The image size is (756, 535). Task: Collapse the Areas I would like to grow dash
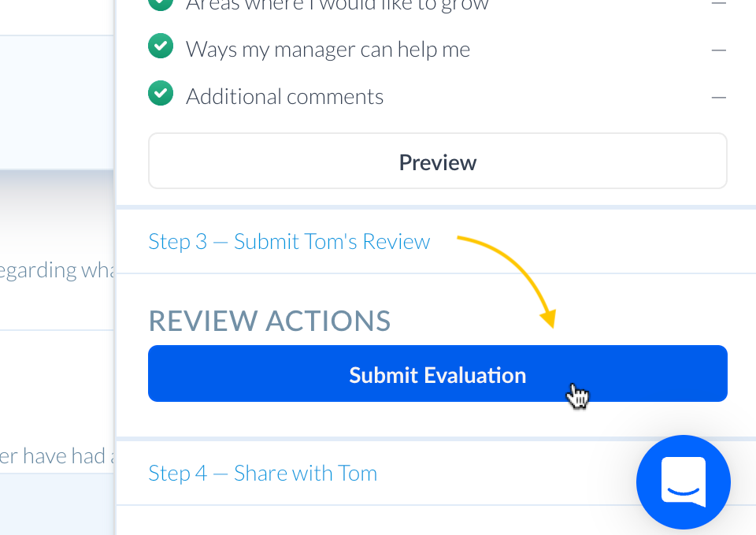(x=718, y=4)
